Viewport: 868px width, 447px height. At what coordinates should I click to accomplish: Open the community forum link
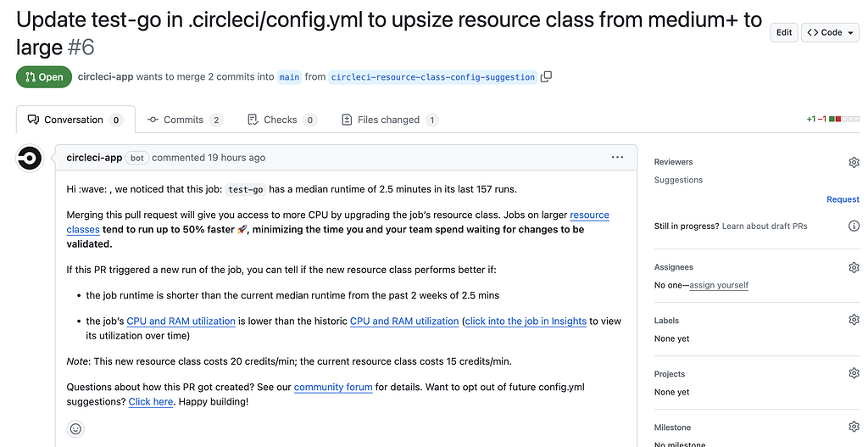point(333,387)
